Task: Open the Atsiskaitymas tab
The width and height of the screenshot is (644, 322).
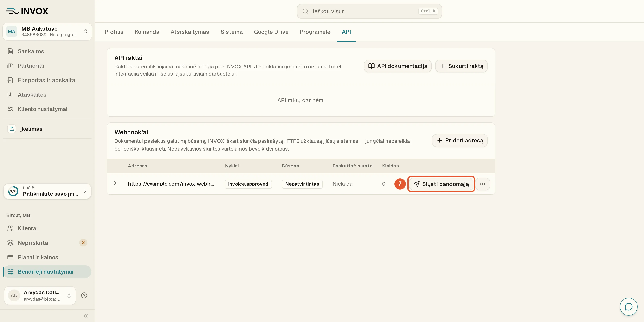Action: coord(190,32)
